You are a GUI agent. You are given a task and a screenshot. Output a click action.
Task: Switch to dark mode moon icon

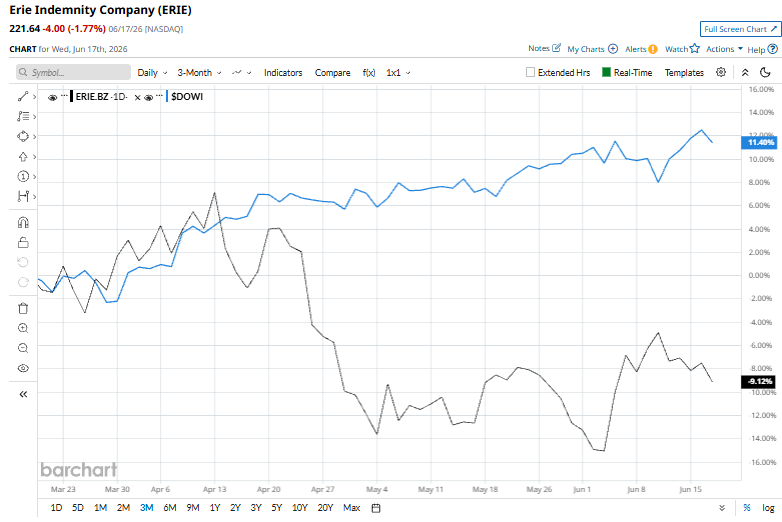point(765,72)
